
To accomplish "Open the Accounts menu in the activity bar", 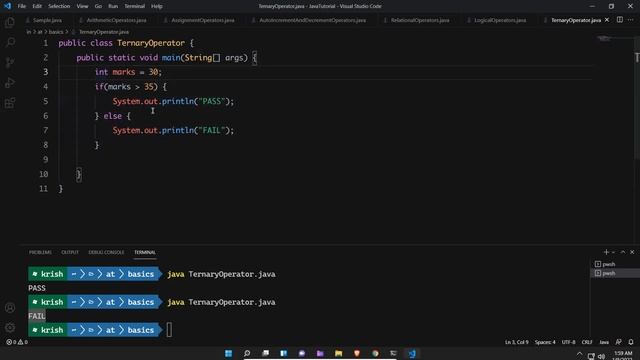I will click(x=10, y=308).
